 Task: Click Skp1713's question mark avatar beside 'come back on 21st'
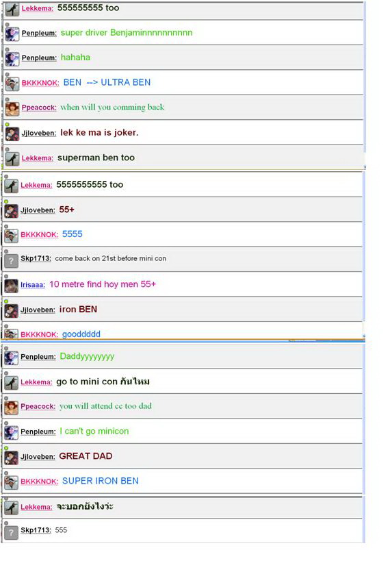11,261
